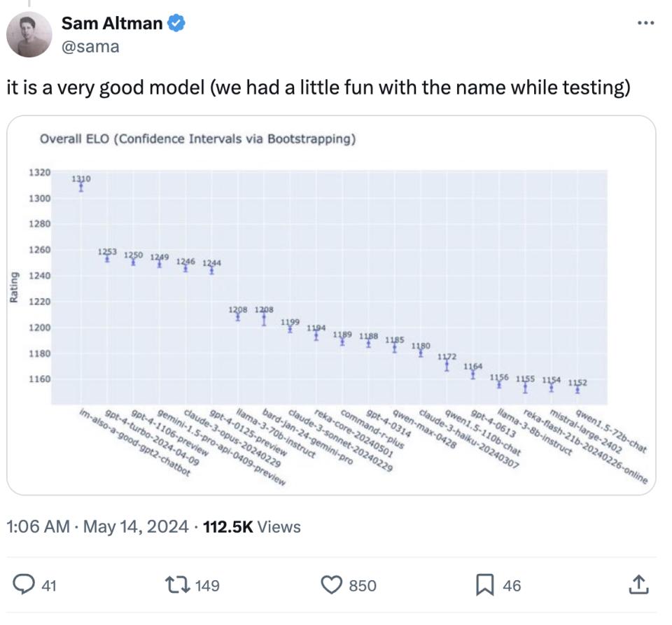Open Sam Altman's profile picture
The height and width of the screenshot is (625, 672).
(x=29, y=34)
